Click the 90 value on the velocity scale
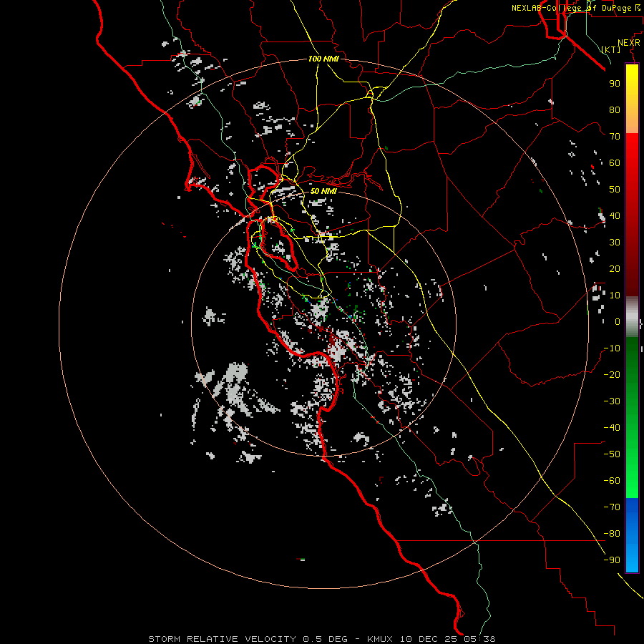The image size is (644, 644). pos(615,84)
